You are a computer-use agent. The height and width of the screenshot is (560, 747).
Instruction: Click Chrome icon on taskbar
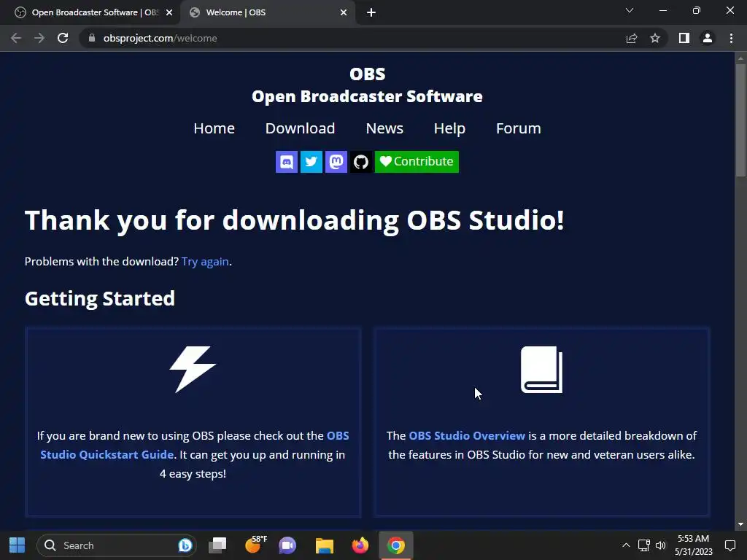(x=396, y=545)
